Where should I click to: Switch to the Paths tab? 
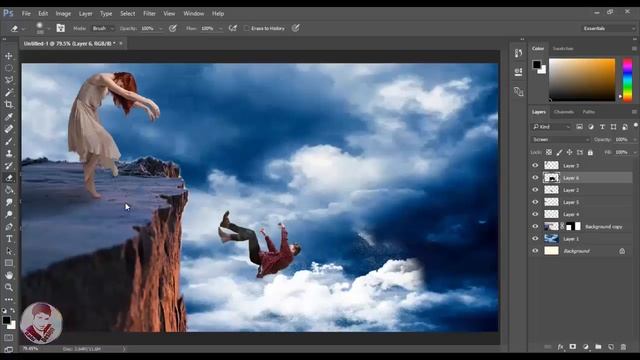pos(588,112)
